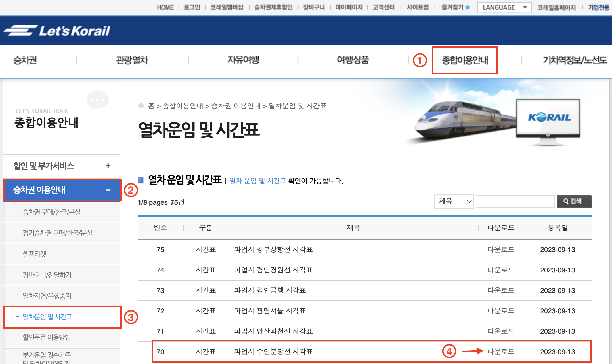Open the LANGUAGE dropdown
Image resolution: width=612 pixels, height=364 pixels.
pos(504,7)
